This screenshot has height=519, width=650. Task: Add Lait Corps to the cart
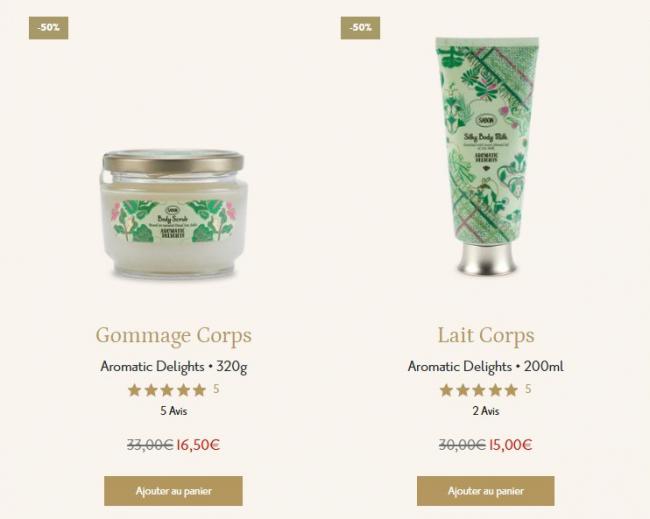pos(485,491)
